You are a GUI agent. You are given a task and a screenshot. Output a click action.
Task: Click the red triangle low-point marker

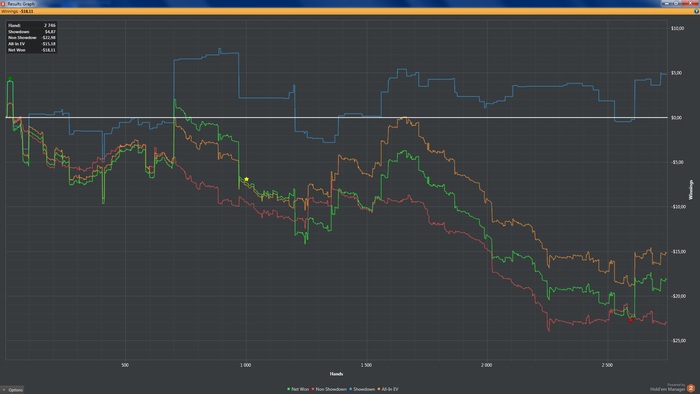630,320
